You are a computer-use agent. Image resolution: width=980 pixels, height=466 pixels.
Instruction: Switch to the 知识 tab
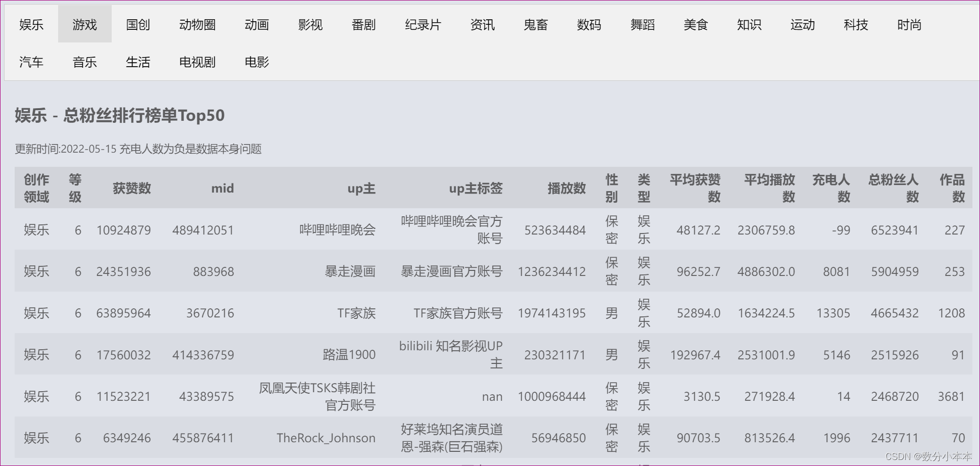pyautogui.click(x=750, y=24)
